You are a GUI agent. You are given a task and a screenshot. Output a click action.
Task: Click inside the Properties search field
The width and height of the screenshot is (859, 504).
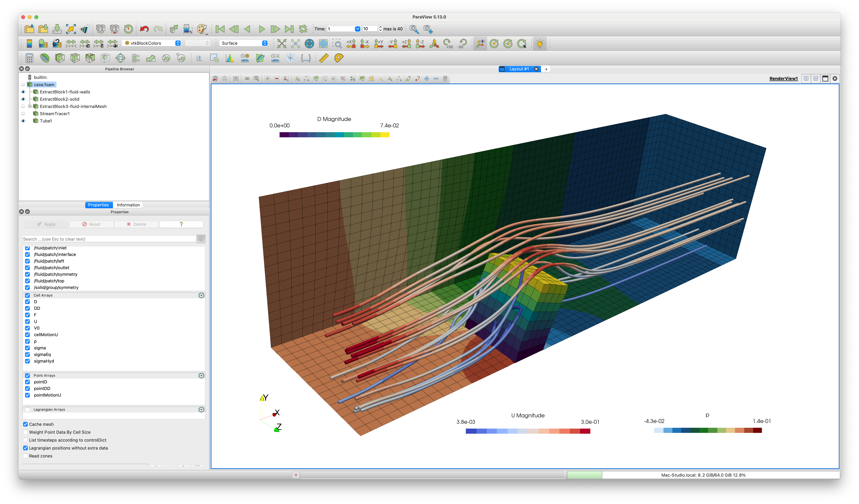tap(109, 239)
